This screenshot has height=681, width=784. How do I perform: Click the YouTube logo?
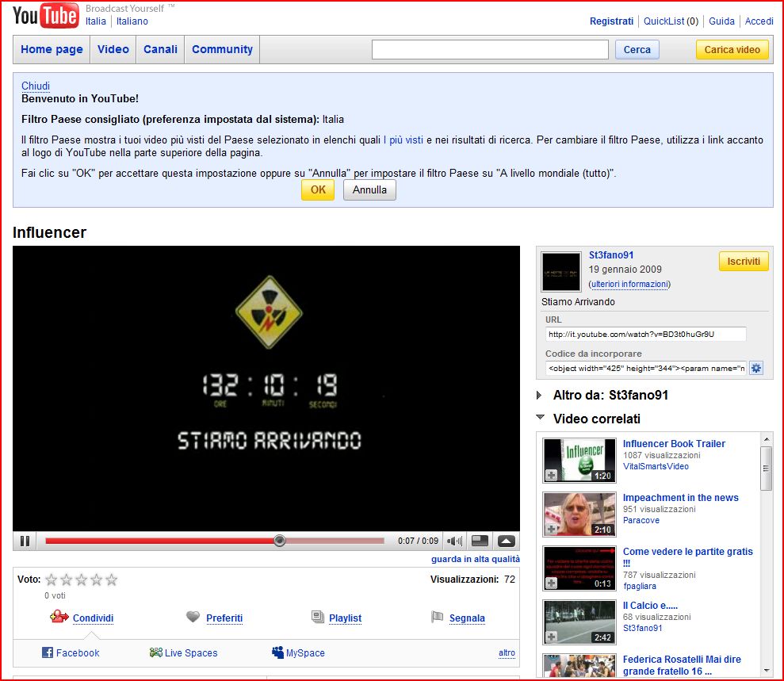(x=45, y=15)
